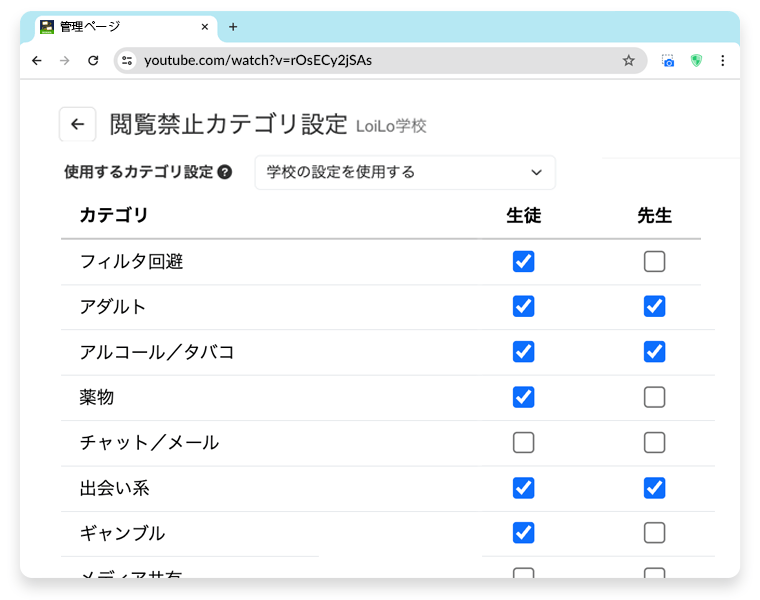The image size is (760, 600).
Task: Uncheck 生徒 checkbox for アダルト
Action: coord(523,306)
